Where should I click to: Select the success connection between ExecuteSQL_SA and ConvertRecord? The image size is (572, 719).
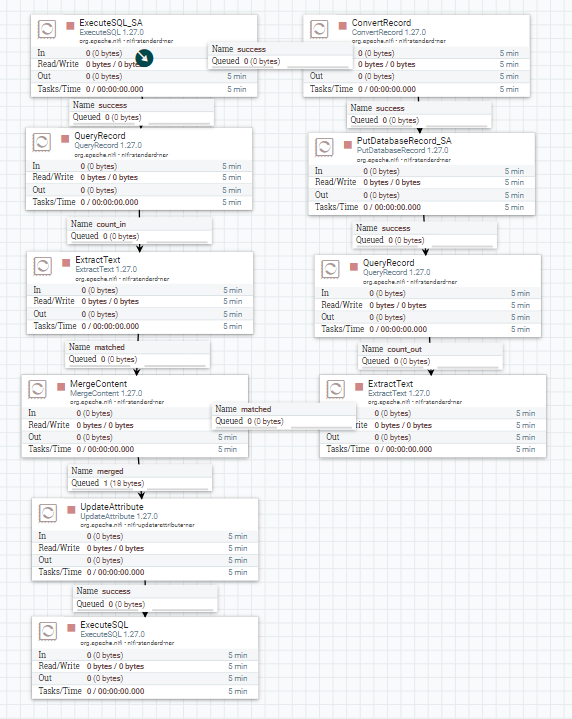coord(280,55)
